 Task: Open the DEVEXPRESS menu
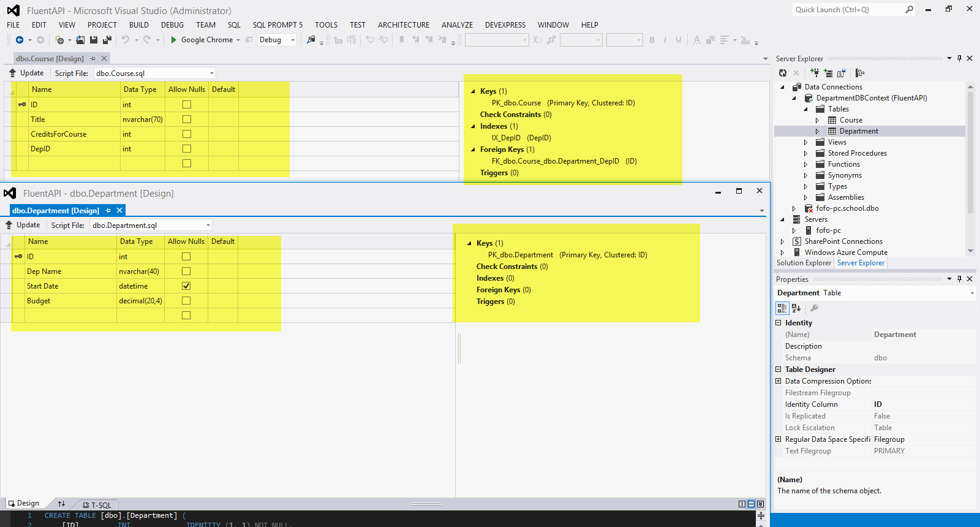pos(505,25)
